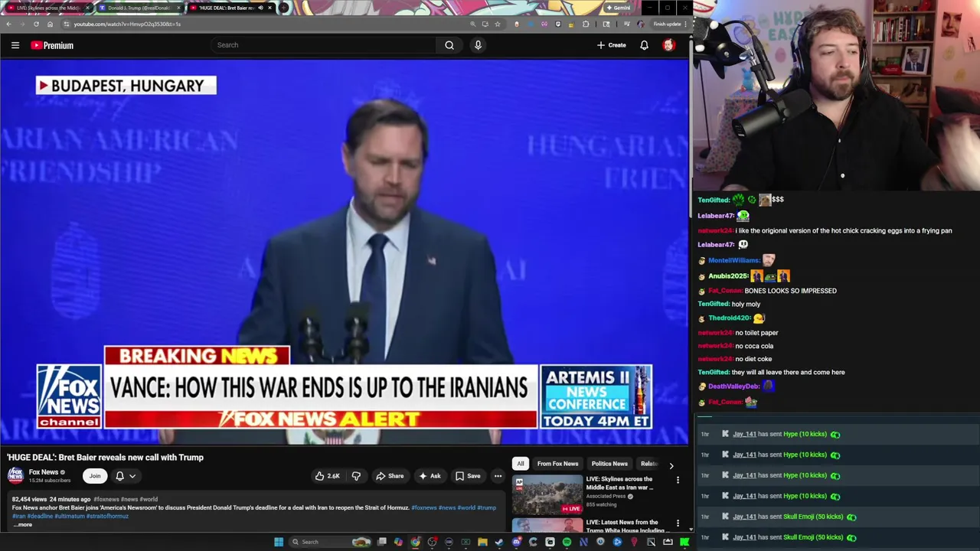Save the video to playlist
Screen dimensions: 980x551
click(x=468, y=476)
